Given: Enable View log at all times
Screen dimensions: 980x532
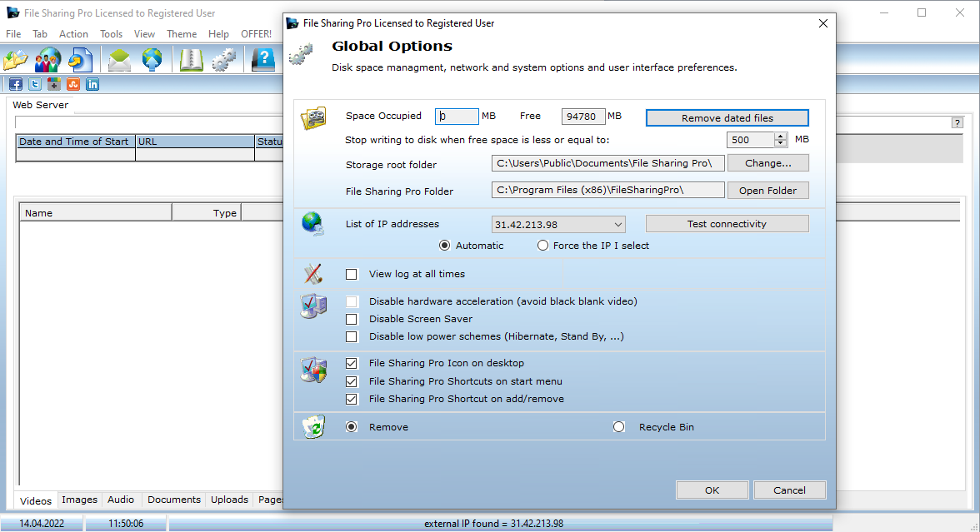Looking at the screenshot, I should pyautogui.click(x=352, y=274).
